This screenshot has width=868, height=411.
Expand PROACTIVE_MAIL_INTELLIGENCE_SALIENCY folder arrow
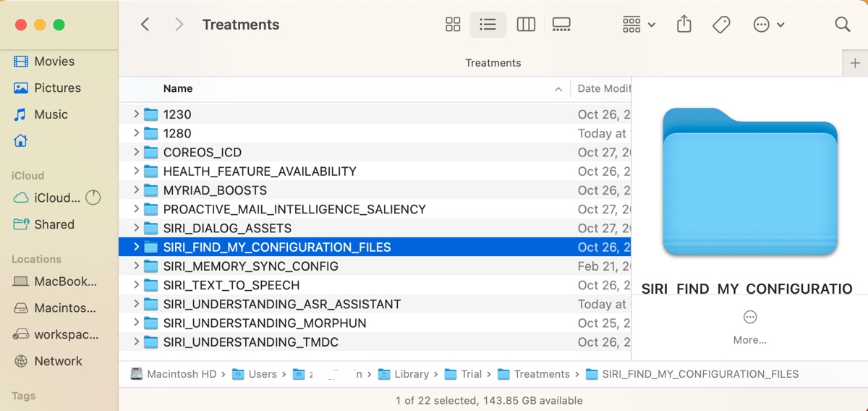[x=136, y=209]
